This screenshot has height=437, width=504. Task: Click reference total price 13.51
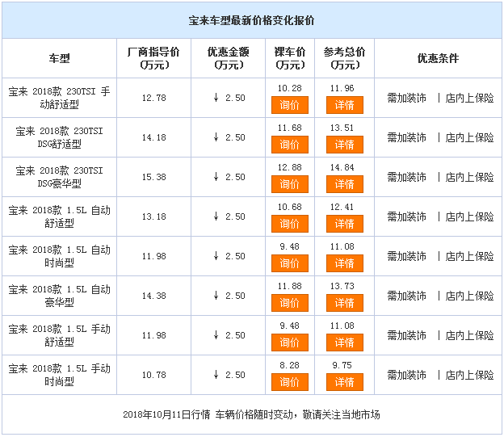342,128
